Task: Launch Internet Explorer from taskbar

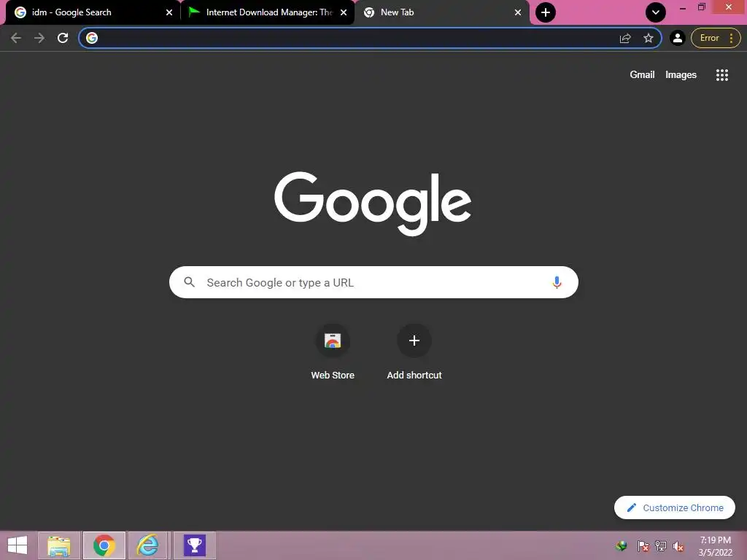Action: (x=148, y=545)
